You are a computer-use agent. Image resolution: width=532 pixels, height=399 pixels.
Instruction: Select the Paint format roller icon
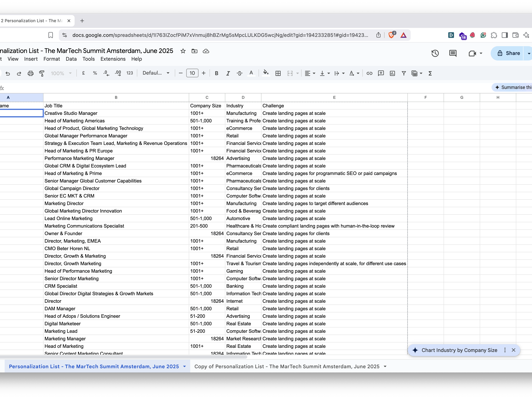pyautogui.click(x=42, y=73)
